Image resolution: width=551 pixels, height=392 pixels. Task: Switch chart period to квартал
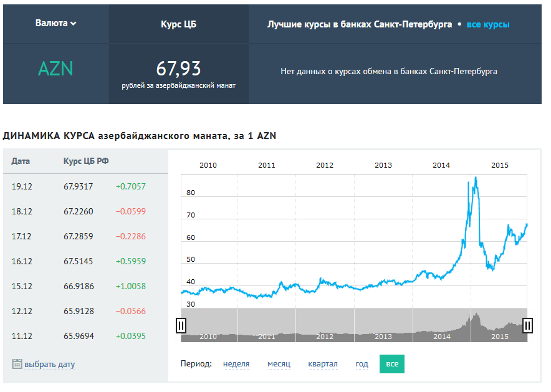322,364
